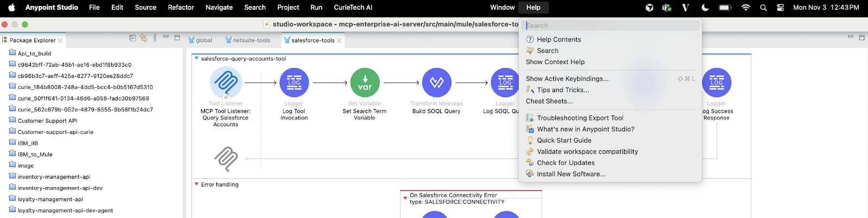This screenshot has height=218, width=868.
Task: Click the date and time in menu bar
Action: [826, 8]
